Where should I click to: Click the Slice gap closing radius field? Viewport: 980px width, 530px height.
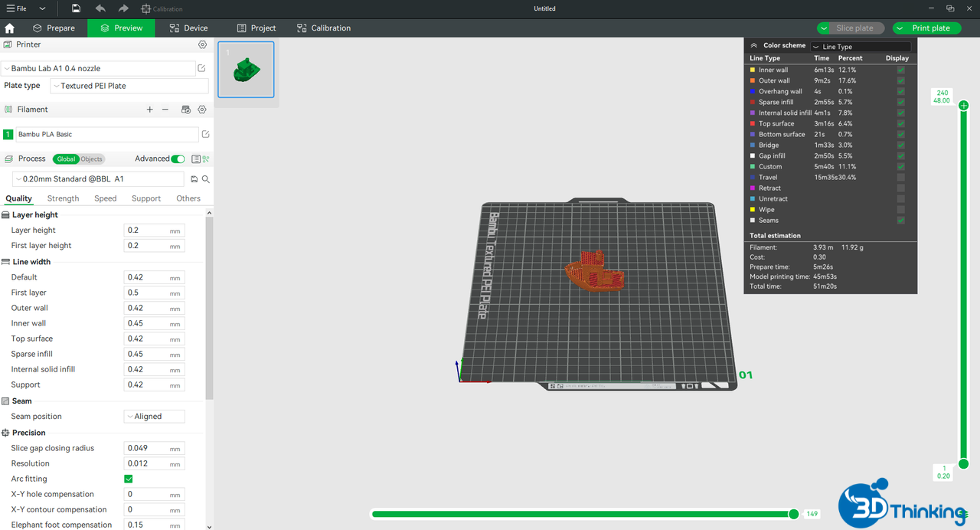[x=154, y=448]
